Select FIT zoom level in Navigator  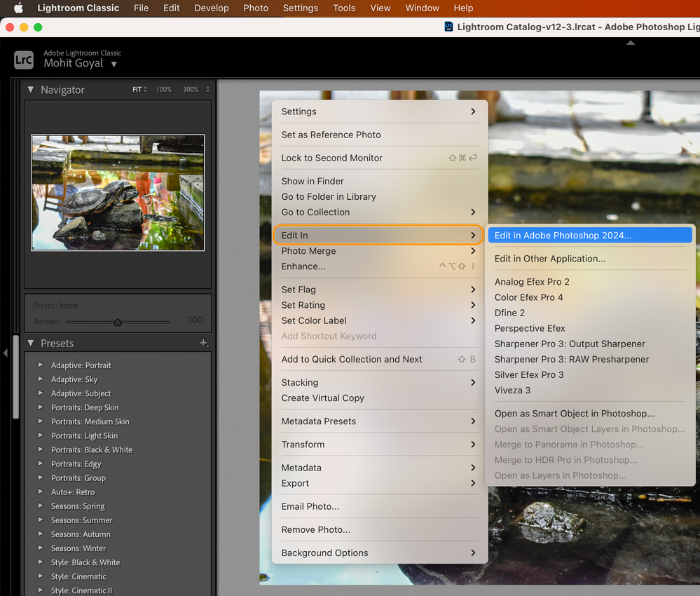[x=137, y=90]
